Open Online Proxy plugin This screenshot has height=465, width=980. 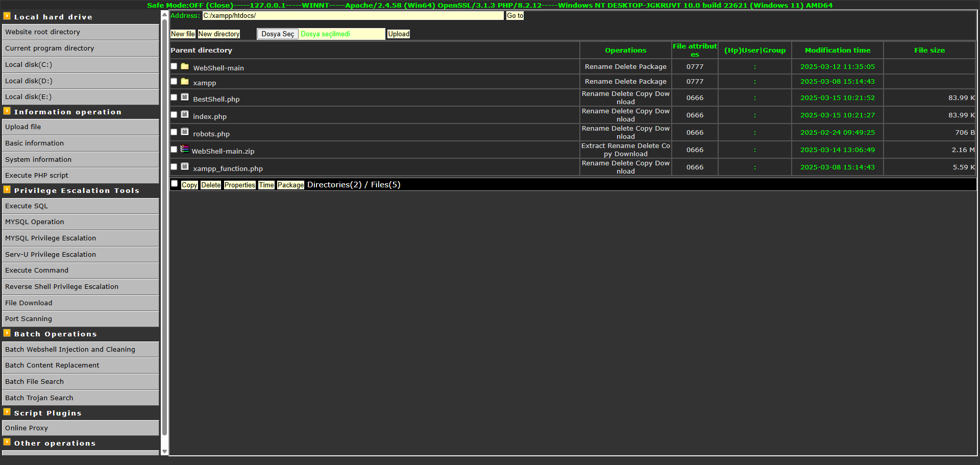(x=81, y=428)
